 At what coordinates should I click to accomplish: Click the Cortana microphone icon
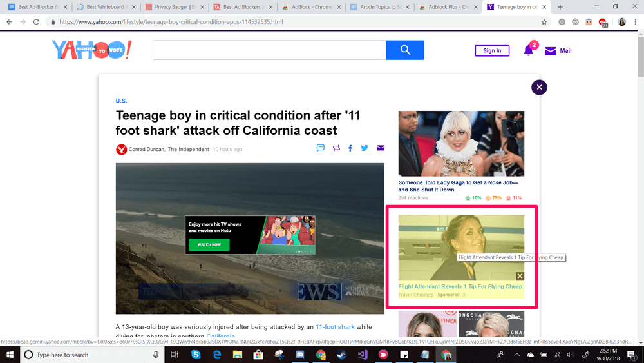click(x=156, y=355)
